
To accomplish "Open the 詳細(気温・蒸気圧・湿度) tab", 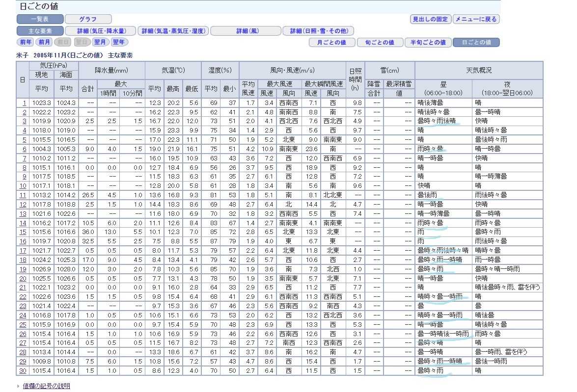I will click(x=173, y=31).
